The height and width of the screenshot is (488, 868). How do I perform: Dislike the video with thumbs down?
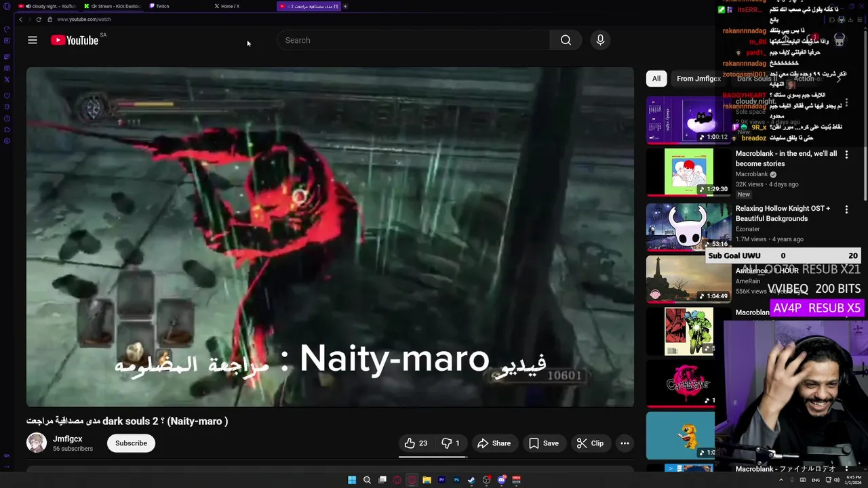tap(451, 443)
